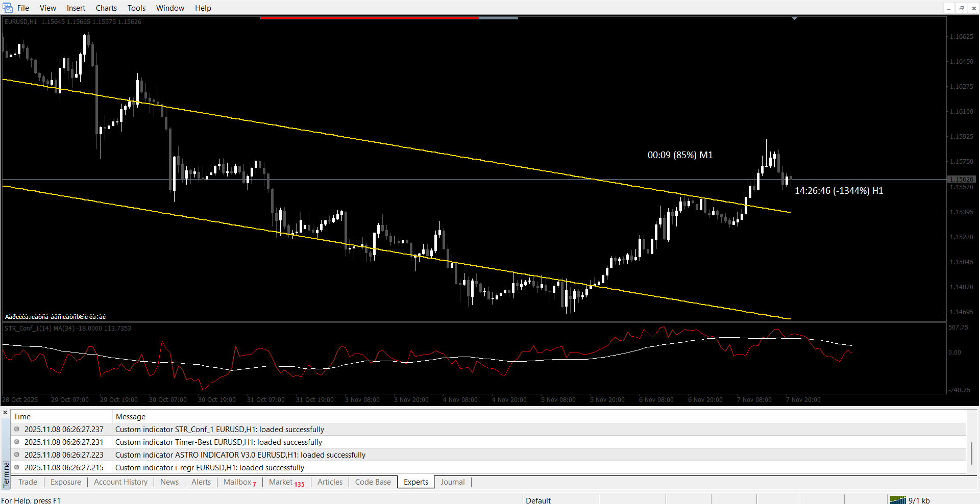Open the Charts menu
The width and height of the screenshot is (980, 504).
pos(106,8)
